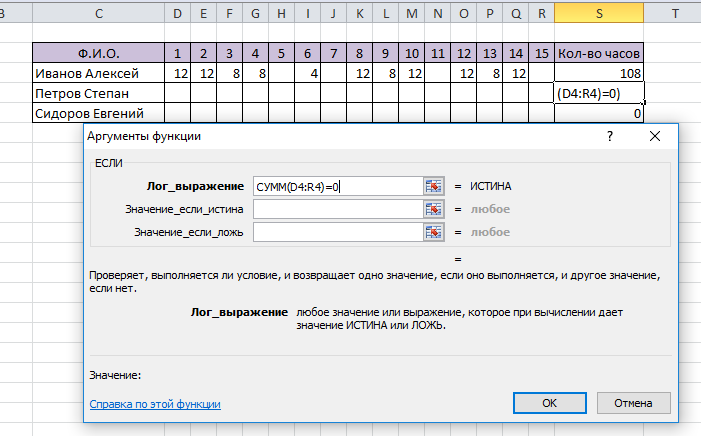Click day 5 header cell
Image resolution: width=701 pixels, height=436 pixels.
click(281, 53)
